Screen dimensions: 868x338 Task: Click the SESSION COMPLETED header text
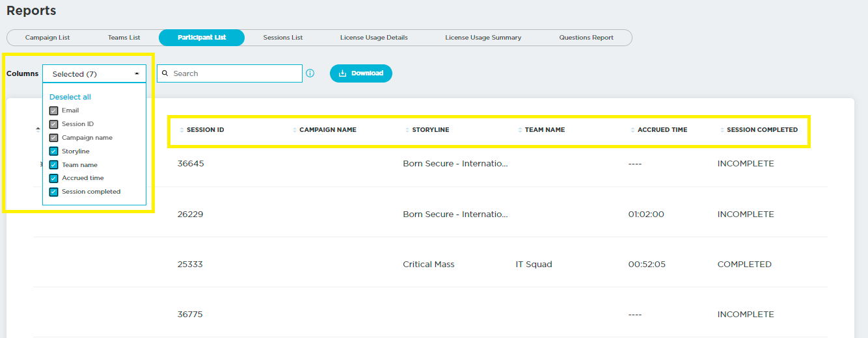pyautogui.click(x=762, y=130)
